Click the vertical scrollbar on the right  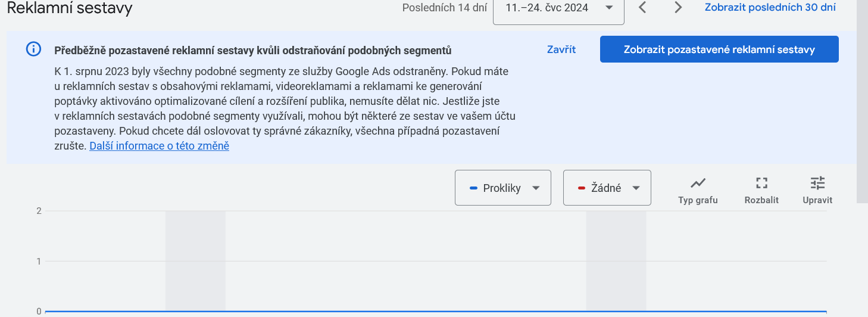(862, 101)
